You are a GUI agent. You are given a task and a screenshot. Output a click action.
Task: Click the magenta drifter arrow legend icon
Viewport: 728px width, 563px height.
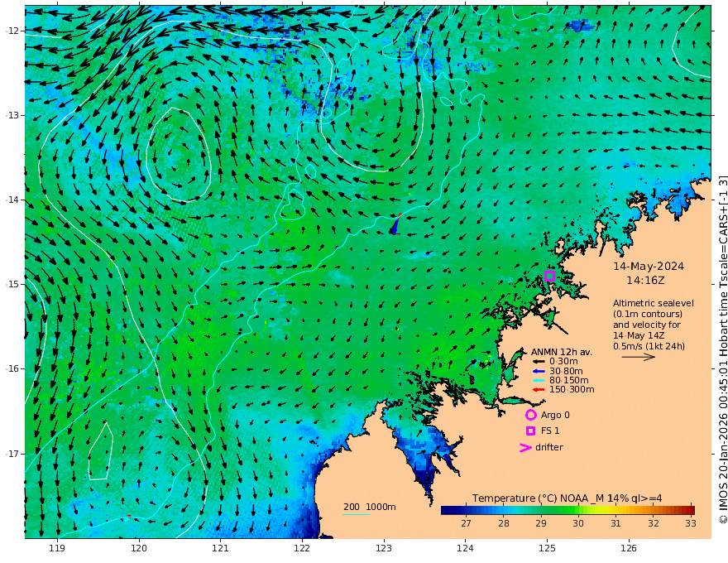click(525, 447)
